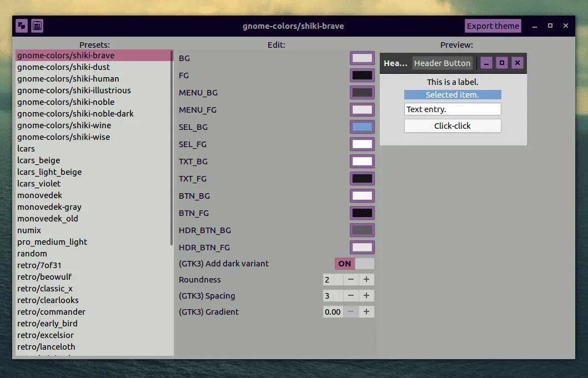Select the retro/excelsior preset
588x378 pixels.
point(93,335)
